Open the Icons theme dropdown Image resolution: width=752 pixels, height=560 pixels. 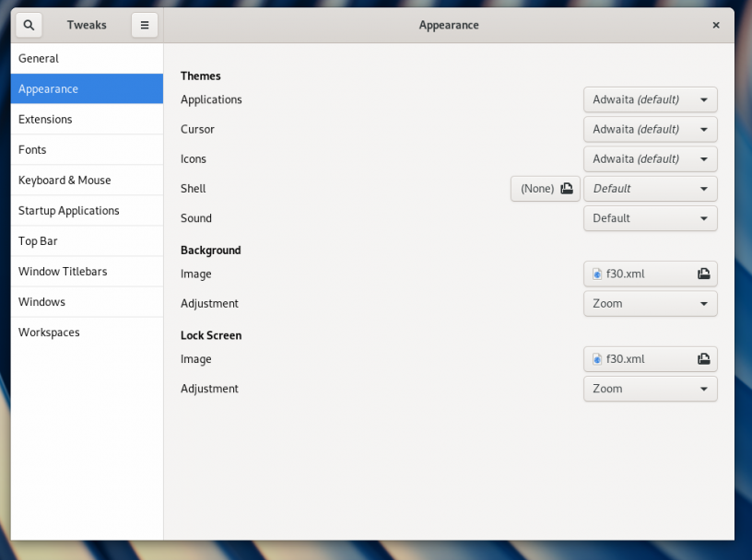click(x=650, y=158)
